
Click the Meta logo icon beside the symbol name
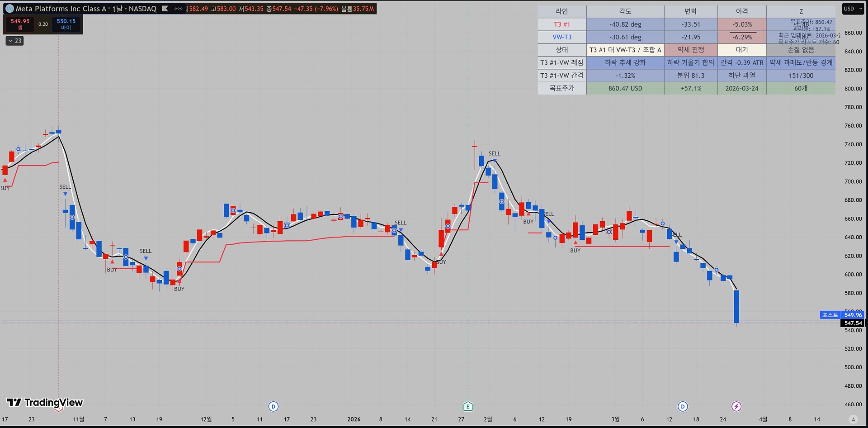coord(9,9)
